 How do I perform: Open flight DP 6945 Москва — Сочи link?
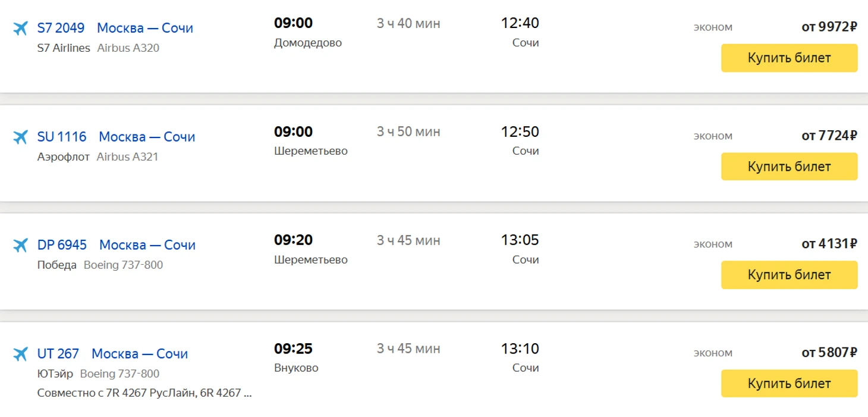click(117, 245)
